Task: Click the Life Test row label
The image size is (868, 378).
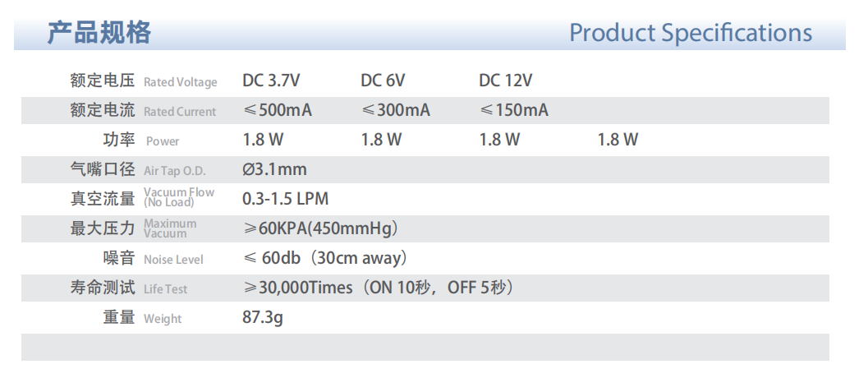Action: tap(165, 289)
